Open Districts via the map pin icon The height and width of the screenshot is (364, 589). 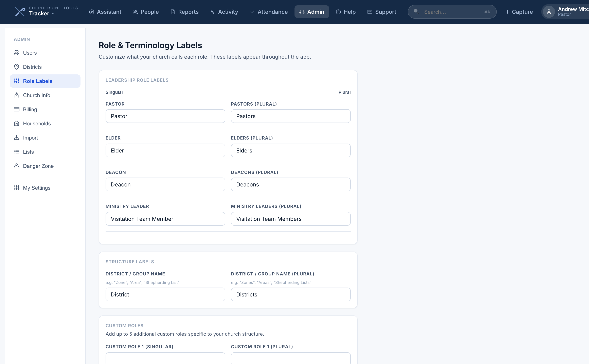17,67
